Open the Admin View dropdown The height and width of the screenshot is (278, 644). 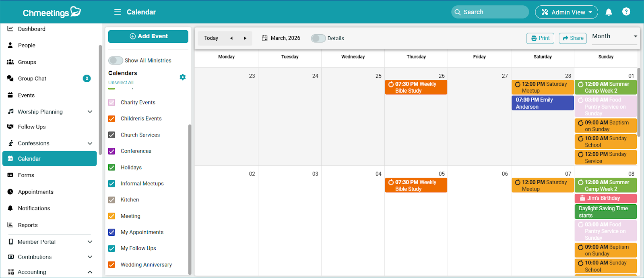tap(566, 12)
